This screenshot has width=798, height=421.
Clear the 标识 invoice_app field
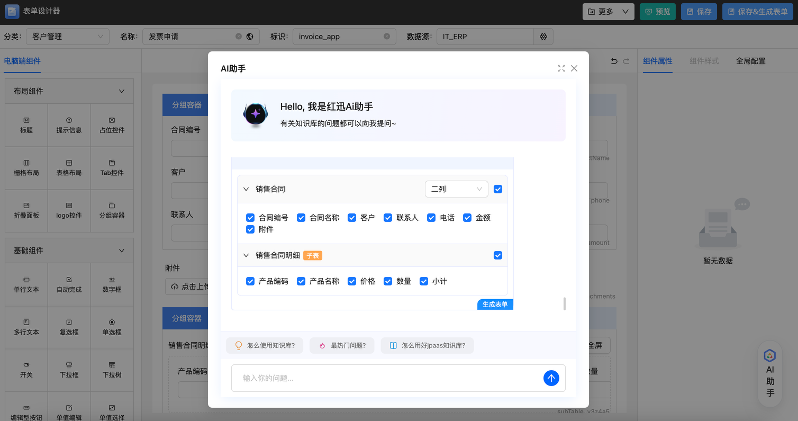click(x=387, y=37)
